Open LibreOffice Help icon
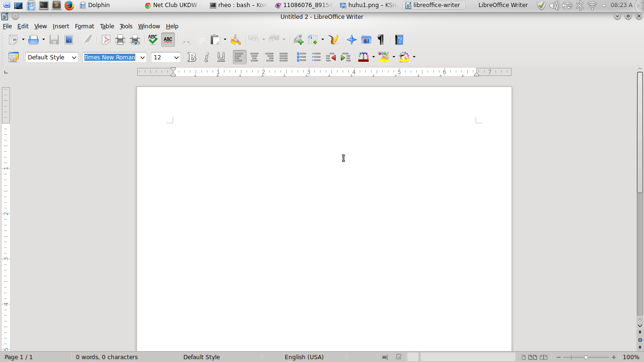This screenshot has width=644, height=362. (399, 40)
